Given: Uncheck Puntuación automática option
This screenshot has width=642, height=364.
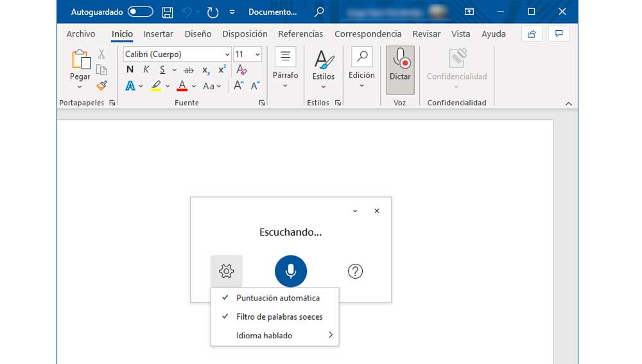Looking at the screenshot, I should 277,298.
